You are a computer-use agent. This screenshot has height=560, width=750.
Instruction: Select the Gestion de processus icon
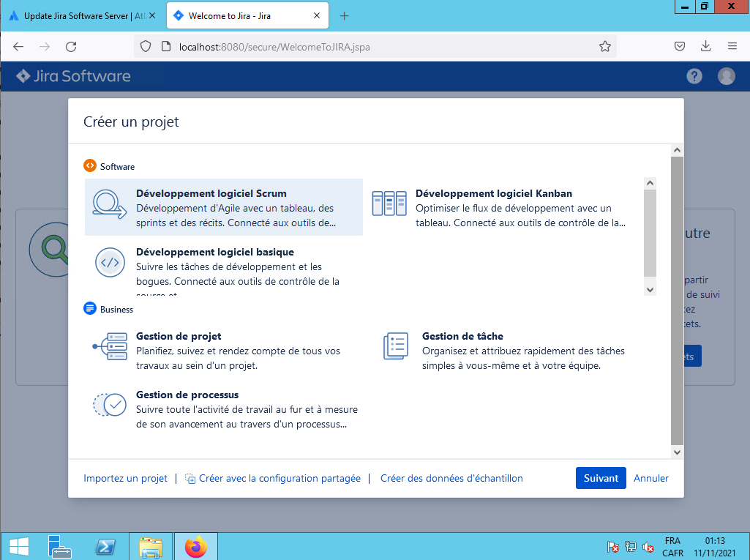[x=110, y=405]
